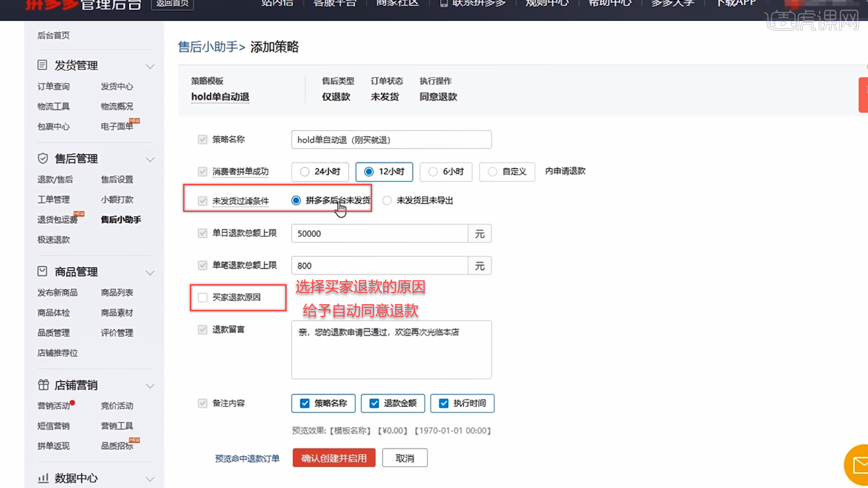This screenshot has height=488, width=868.
Task: Click the 数据中心 bar chart icon
Action: pyautogui.click(x=43, y=478)
